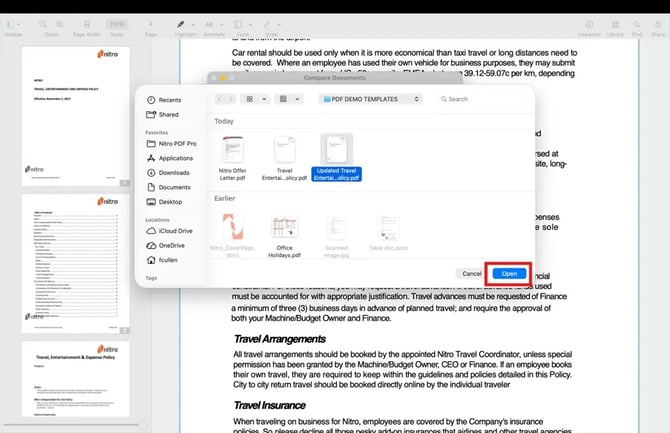Select iCloud Drive location
670x433 pixels.
point(169,231)
